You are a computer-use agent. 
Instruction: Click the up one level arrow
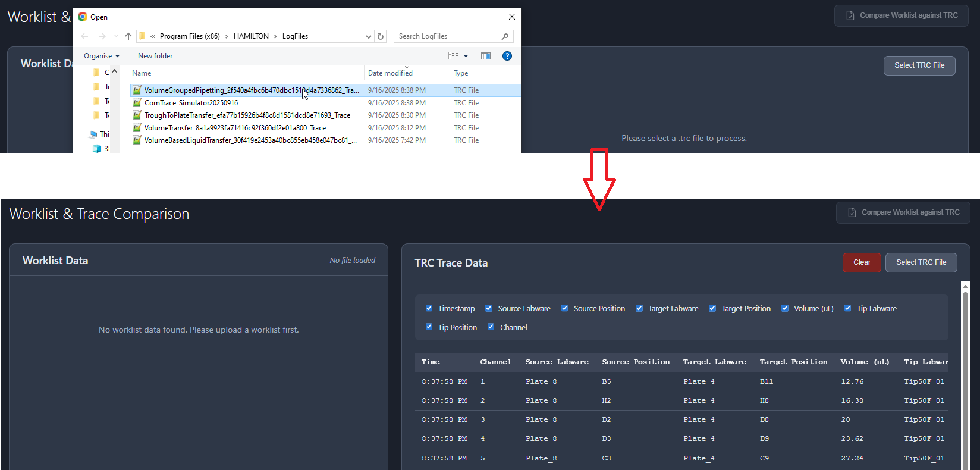click(128, 36)
